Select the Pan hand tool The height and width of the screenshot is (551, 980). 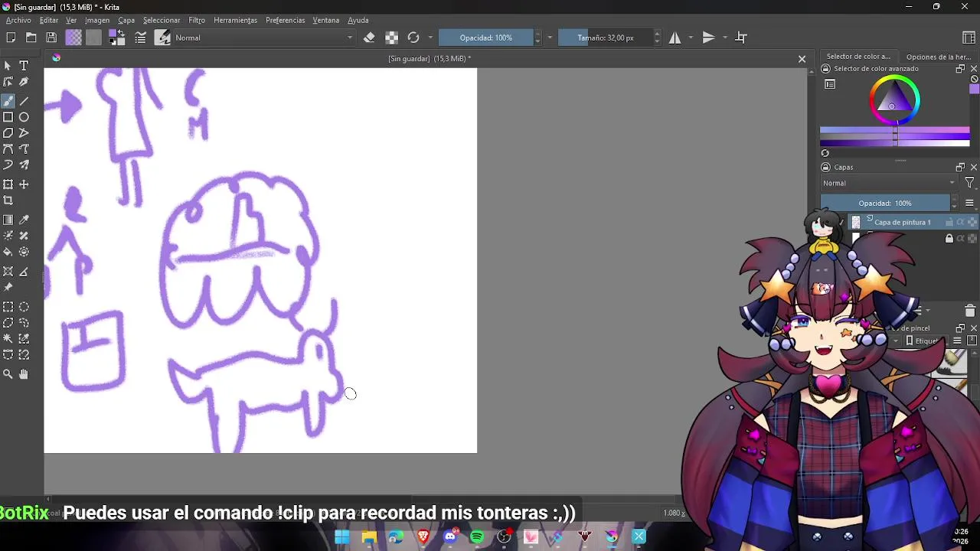(24, 374)
